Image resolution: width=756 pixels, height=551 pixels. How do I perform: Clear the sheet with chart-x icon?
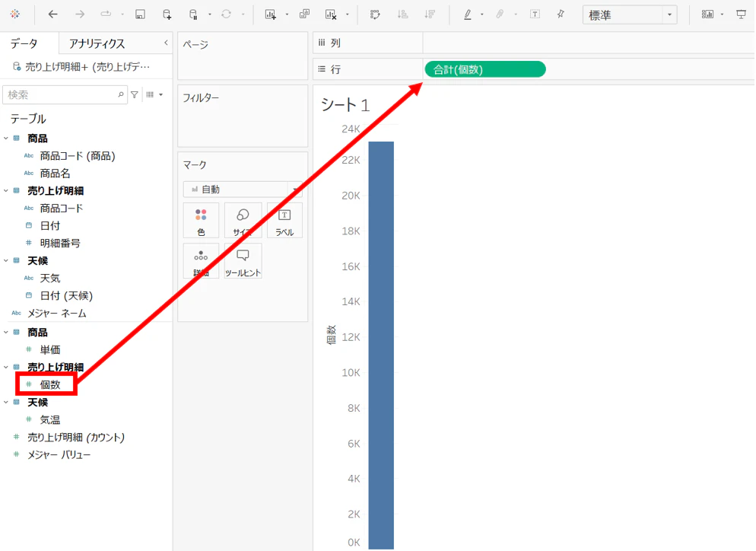pyautogui.click(x=331, y=14)
